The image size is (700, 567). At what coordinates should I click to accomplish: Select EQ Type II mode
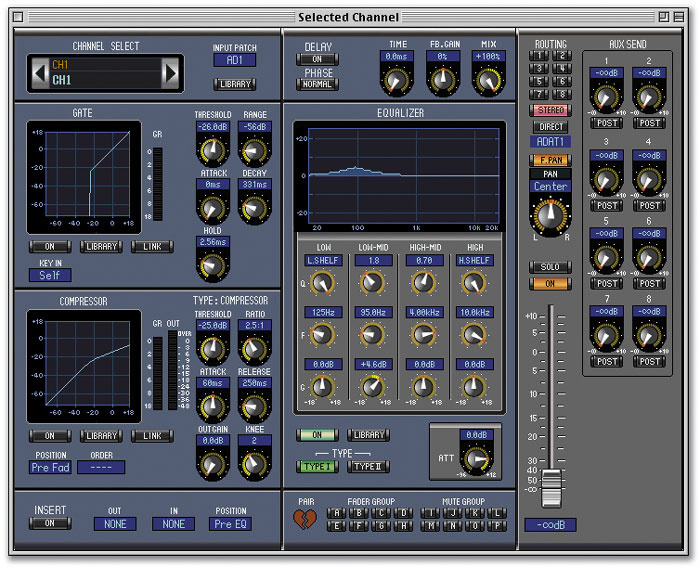(x=368, y=467)
